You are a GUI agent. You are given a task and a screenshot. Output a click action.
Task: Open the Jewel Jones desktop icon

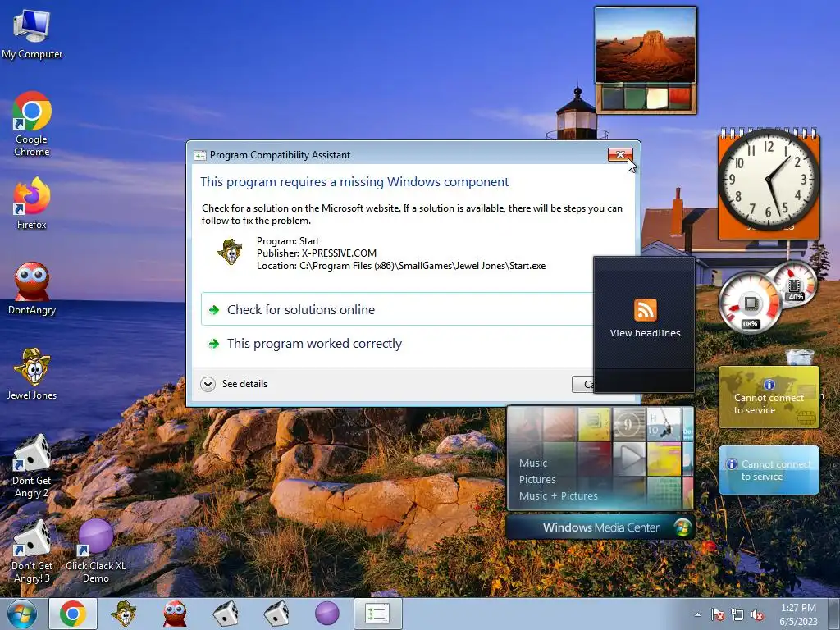[x=32, y=374]
